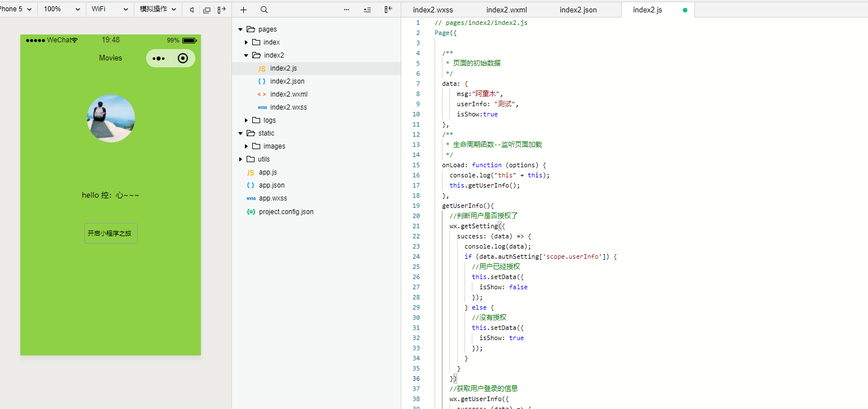Open the WiFi network dropdown
This screenshot has height=409, width=868.
tap(110, 10)
